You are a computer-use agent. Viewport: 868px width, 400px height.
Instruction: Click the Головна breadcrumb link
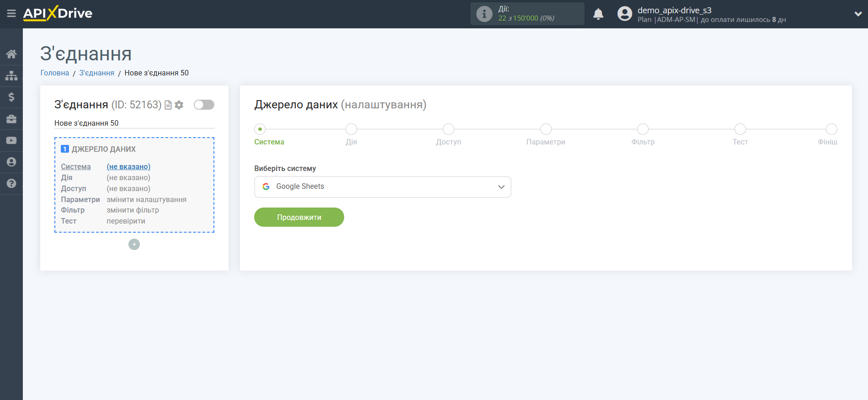pyautogui.click(x=55, y=73)
